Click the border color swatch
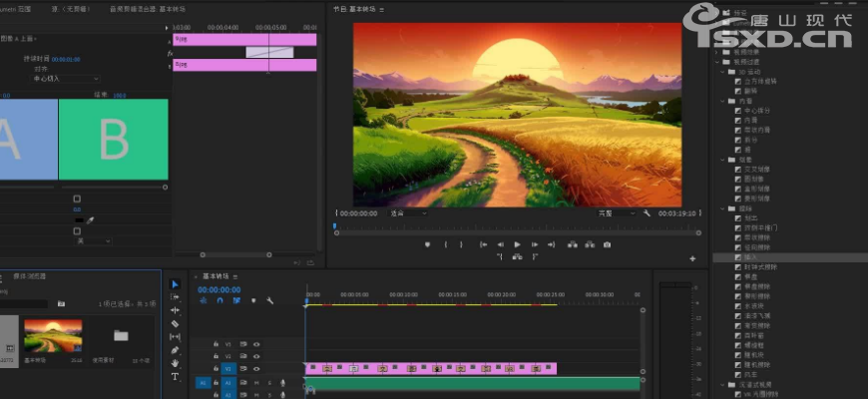 80,220
